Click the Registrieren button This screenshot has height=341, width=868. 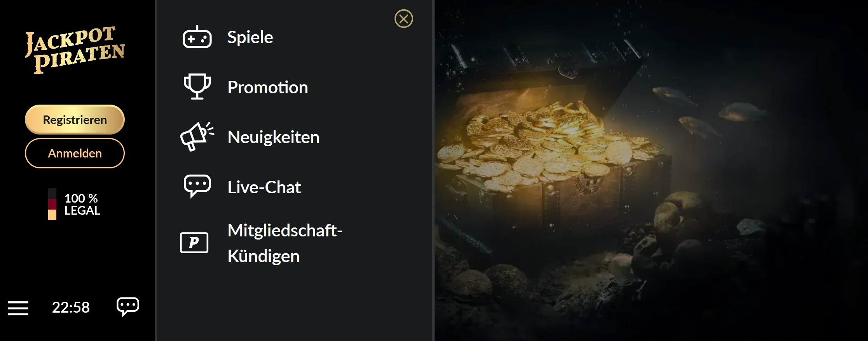[x=75, y=120]
